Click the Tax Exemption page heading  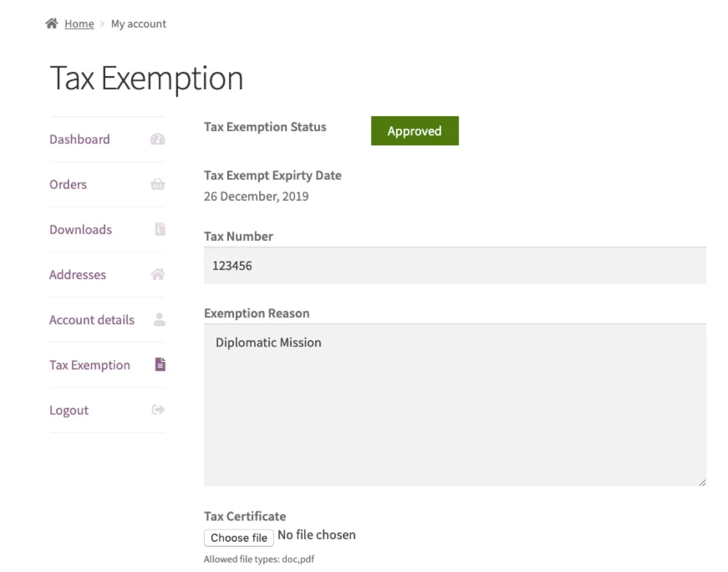(147, 78)
